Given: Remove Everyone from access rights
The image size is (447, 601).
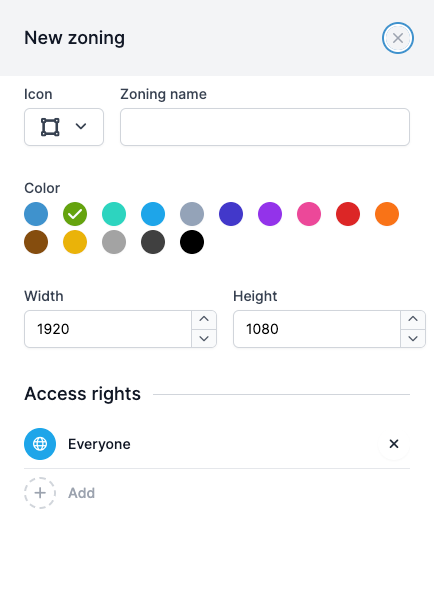Looking at the screenshot, I should tap(394, 444).
